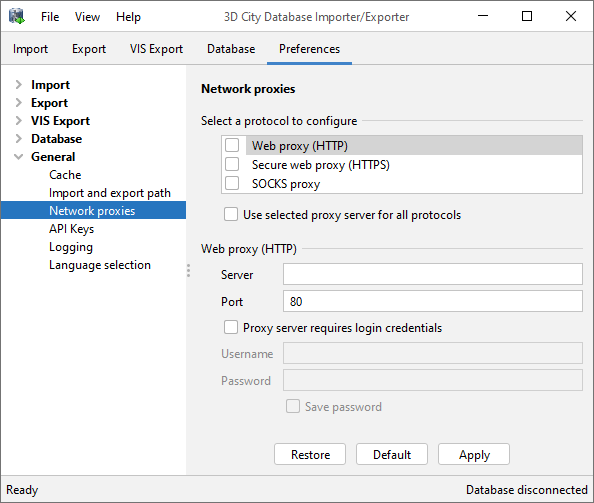Expand the Import tree node arrow
Screen dimensions: 594x503
pyautogui.click(x=18, y=84)
